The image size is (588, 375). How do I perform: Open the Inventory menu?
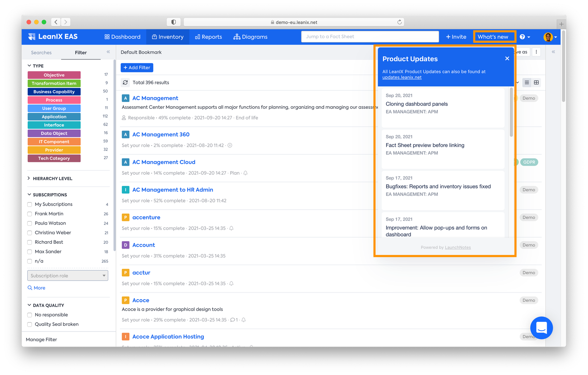click(x=168, y=37)
